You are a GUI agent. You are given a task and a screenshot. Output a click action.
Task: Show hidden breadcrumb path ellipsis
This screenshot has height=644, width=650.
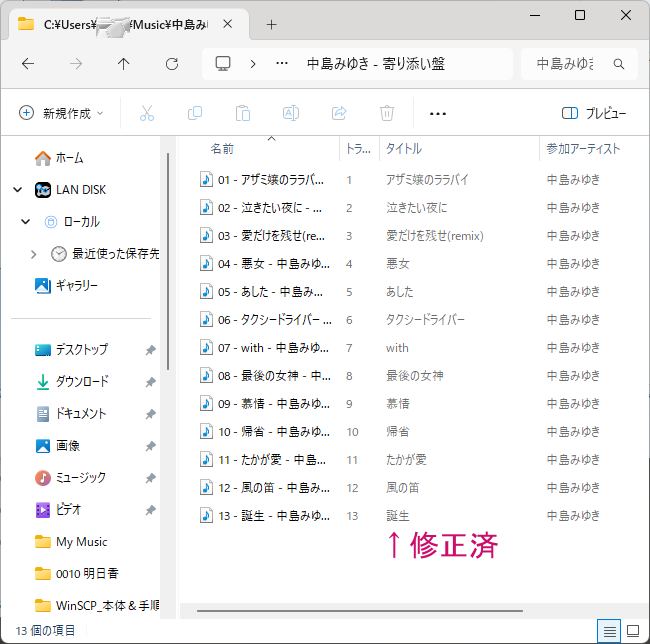point(282,64)
